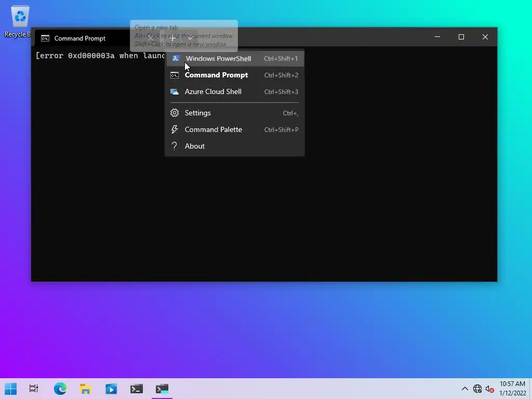Open the blue play-button app on taskbar
The image size is (532, 399).
[111, 389]
